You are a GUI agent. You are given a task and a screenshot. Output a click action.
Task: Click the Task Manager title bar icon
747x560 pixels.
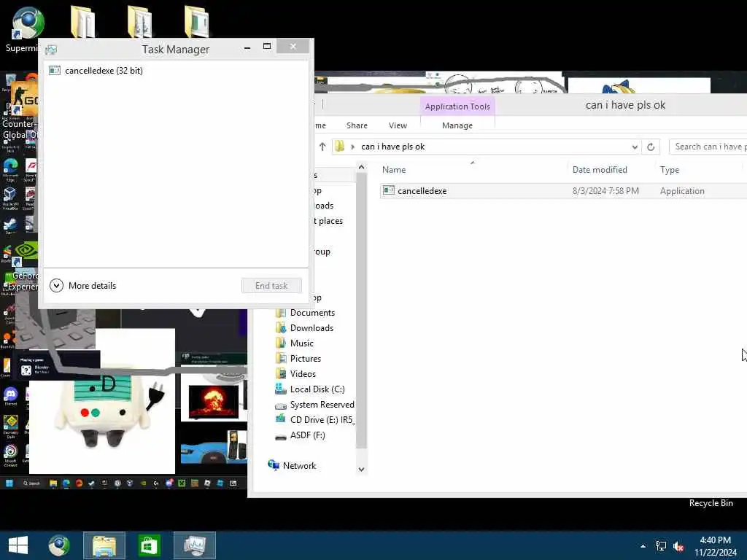pyautogui.click(x=51, y=50)
